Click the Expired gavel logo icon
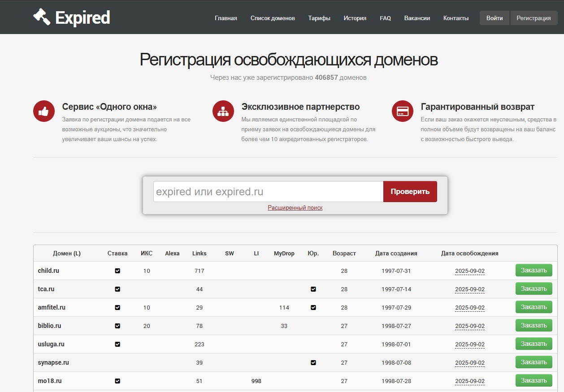Viewport: 564px width, 392px height. point(42,17)
